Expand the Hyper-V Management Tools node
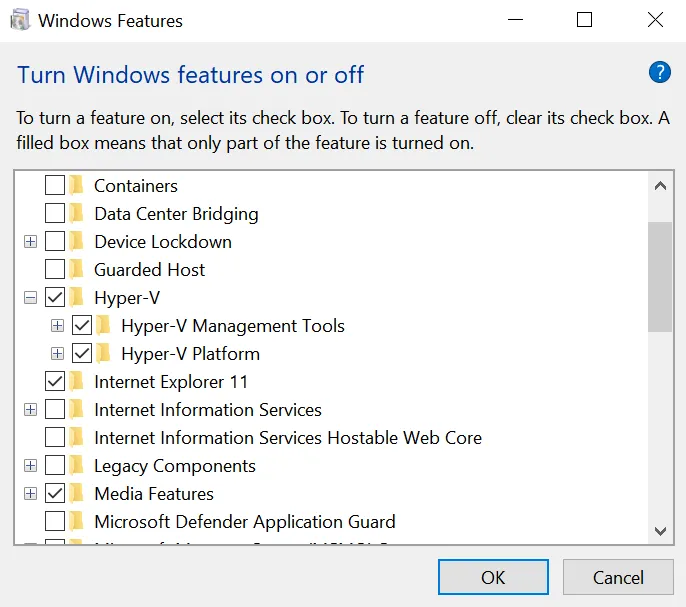Viewport: 686px width, 607px height. 57,326
